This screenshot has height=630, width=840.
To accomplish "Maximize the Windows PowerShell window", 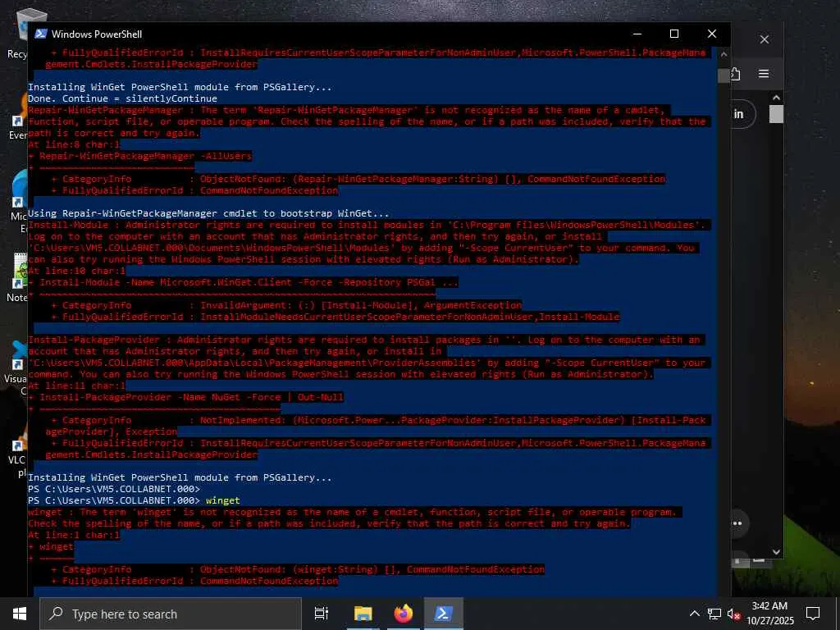I will 674,34.
